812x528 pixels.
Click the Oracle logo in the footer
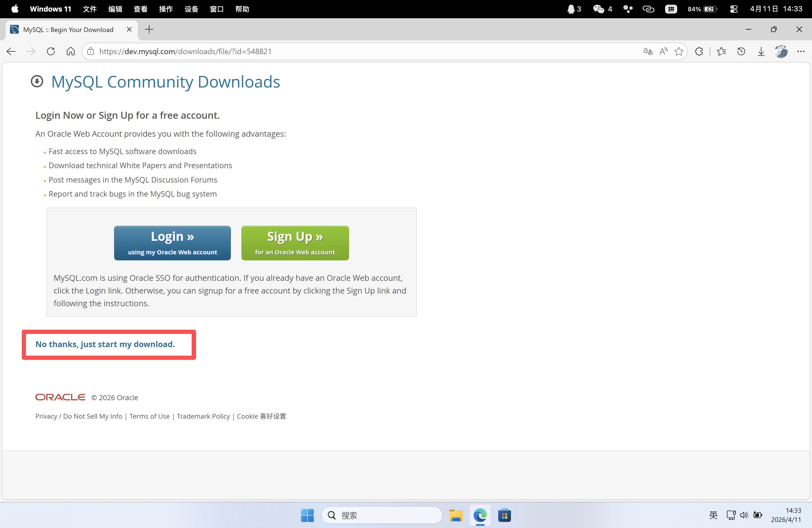coord(60,397)
